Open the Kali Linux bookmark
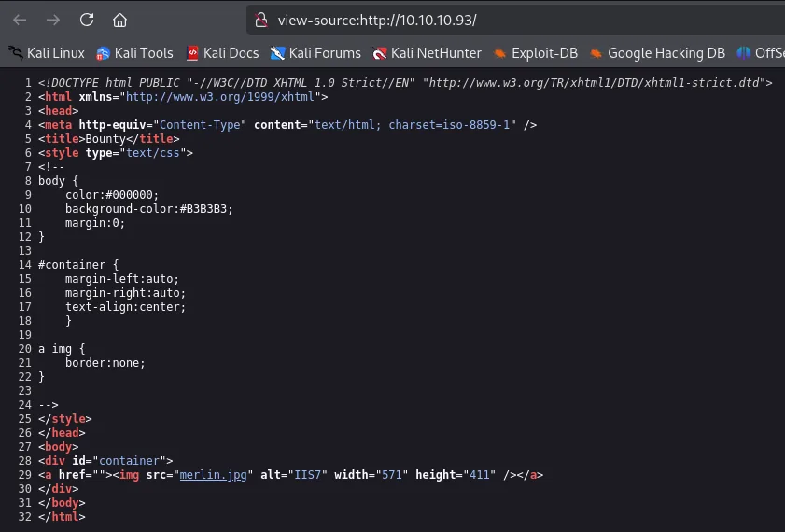 click(x=47, y=53)
